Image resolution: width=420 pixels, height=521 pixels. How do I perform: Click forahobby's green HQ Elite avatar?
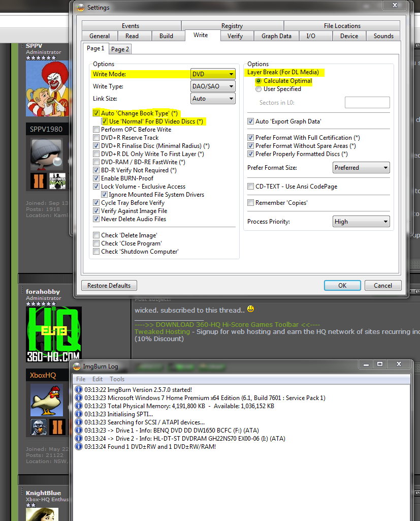54,334
